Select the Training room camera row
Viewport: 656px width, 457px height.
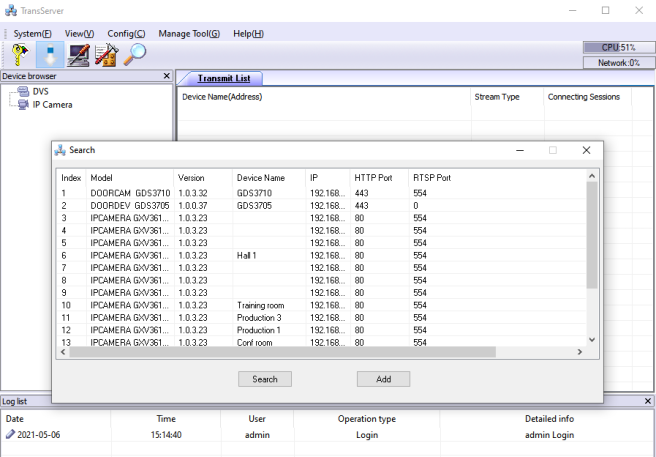pyautogui.click(x=260, y=305)
